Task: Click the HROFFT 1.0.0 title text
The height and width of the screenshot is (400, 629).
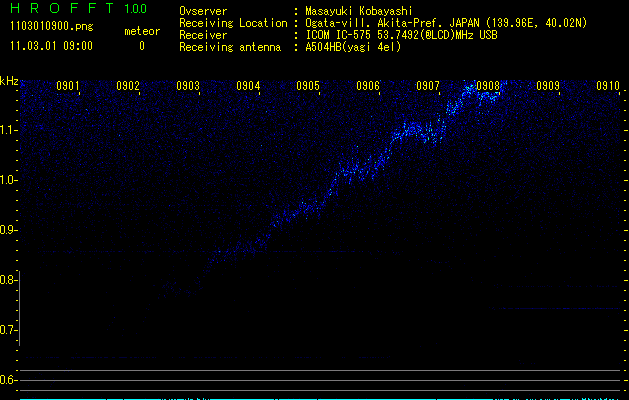Action: tap(79, 8)
